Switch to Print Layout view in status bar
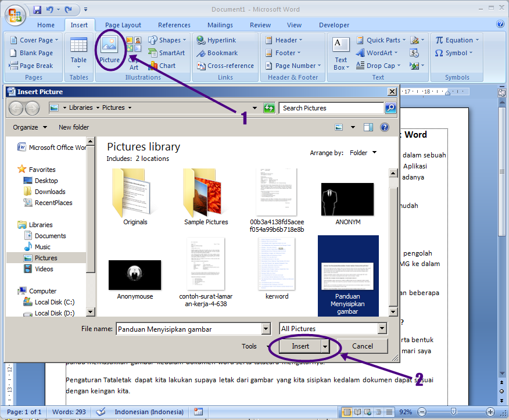509x420 pixels. 347,412
